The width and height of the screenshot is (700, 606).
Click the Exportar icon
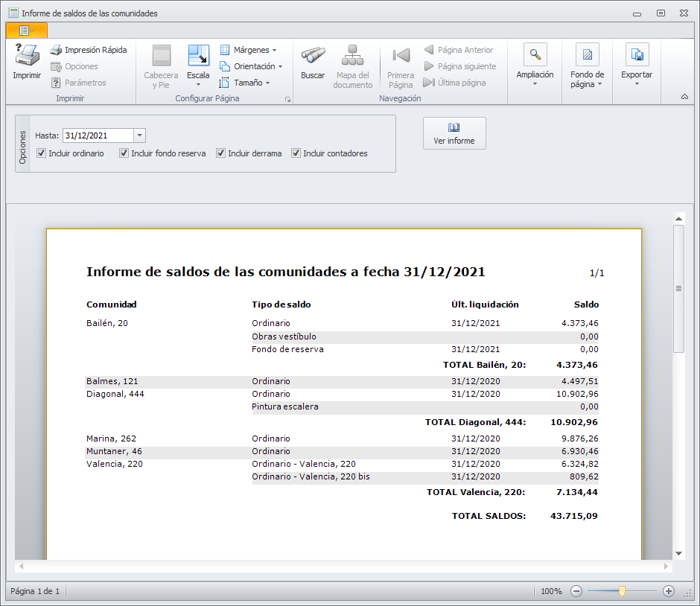click(637, 55)
